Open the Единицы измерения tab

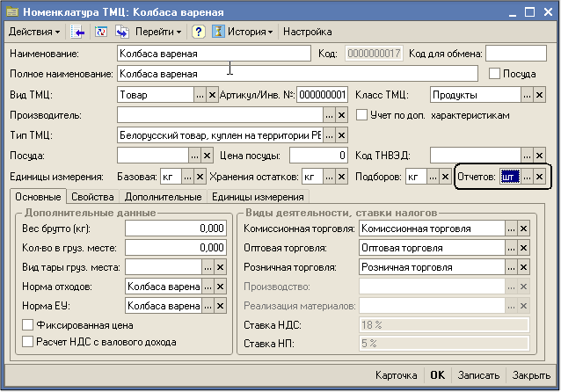point(257,197)
